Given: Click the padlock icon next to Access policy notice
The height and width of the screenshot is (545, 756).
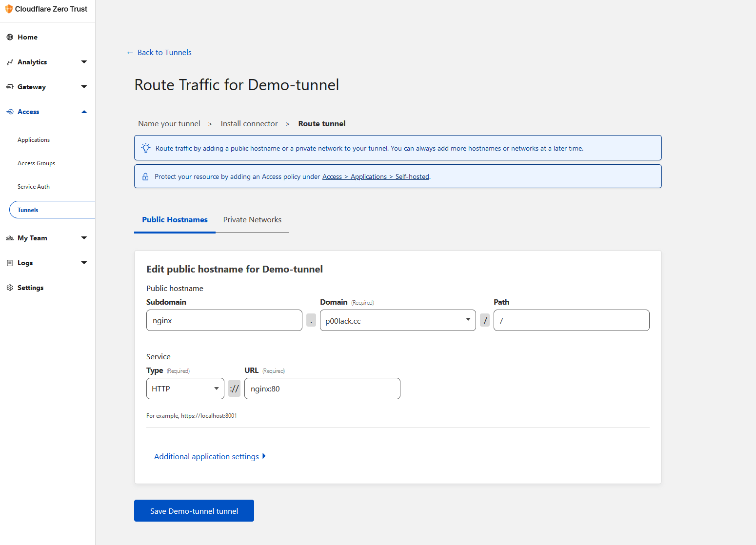Looking at the screenshot, I should [x=145, y=176].
